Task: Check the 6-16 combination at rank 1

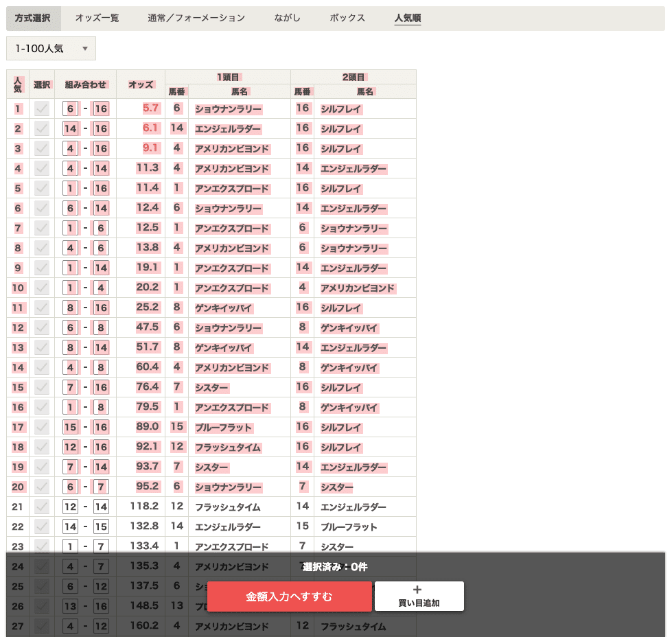Action: pos(42,108)
